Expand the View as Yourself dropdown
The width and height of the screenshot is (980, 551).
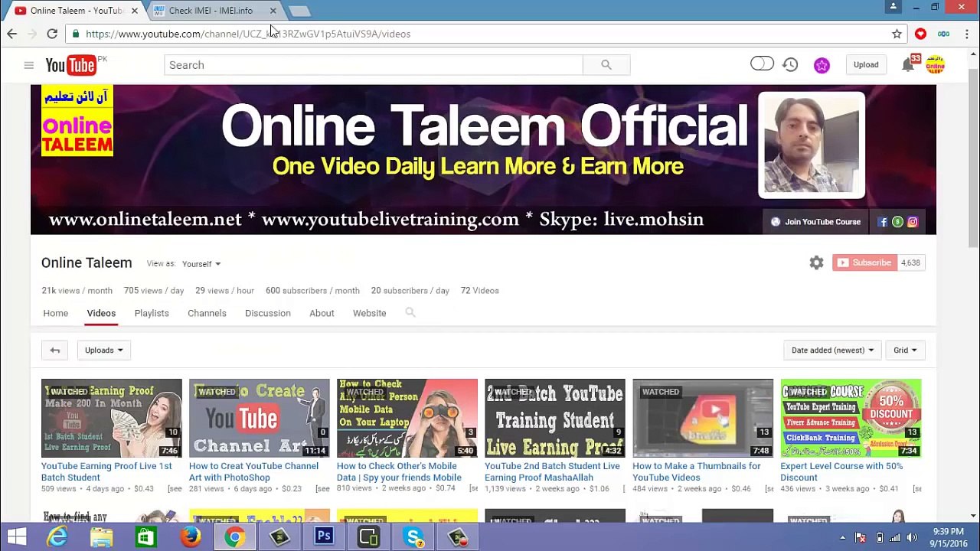(201, 264)
